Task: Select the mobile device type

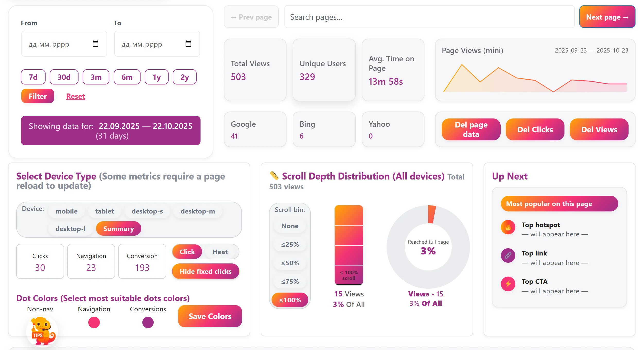Action: [66, 211]
